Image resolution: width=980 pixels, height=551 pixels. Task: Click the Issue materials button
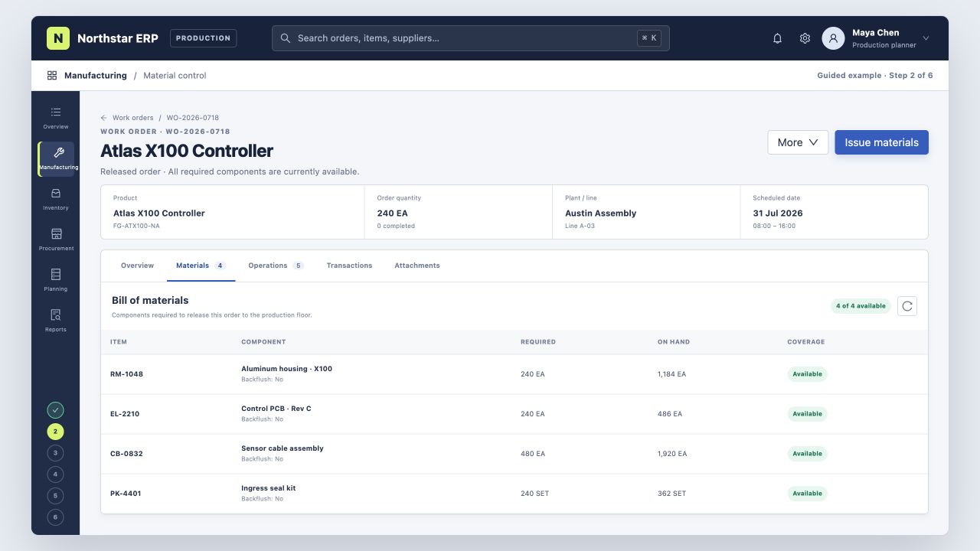point(881,142)
